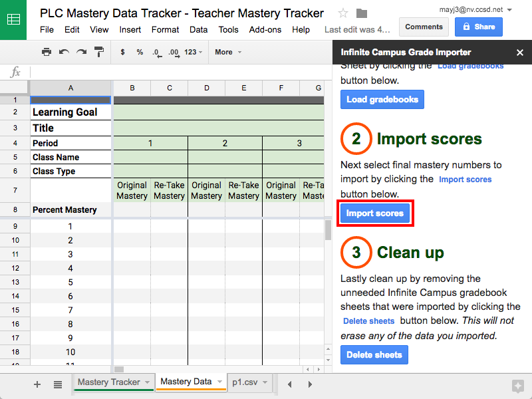Undo the last action
Image resolution: width=532 pixels, height=399 pixels.
pyautogui.click(x=64, y=52)
